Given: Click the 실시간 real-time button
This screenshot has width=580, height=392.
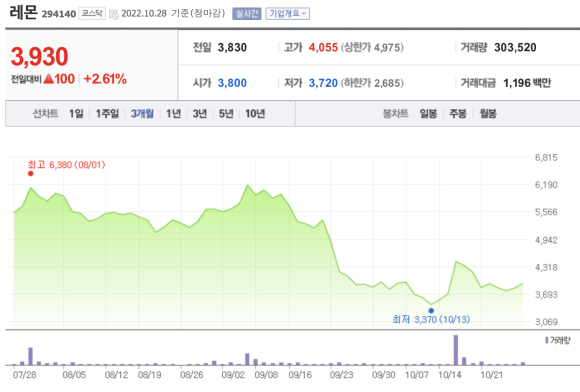Looking at the screenshot, I should point(247,14).
